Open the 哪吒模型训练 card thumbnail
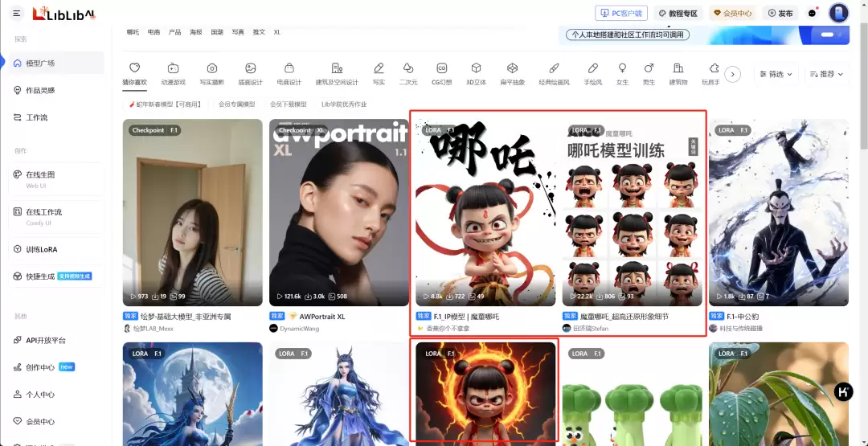This screenshot has height=446, width=868. point(633,212)
